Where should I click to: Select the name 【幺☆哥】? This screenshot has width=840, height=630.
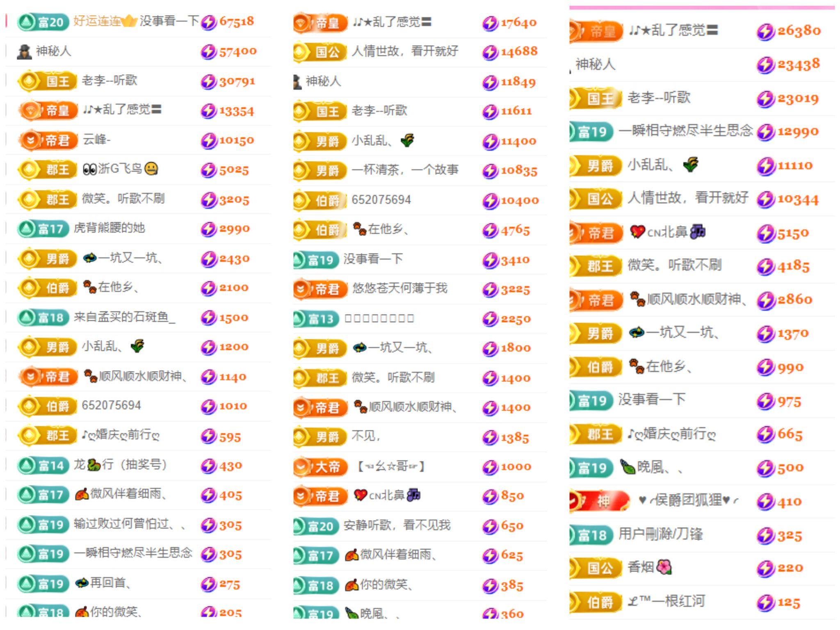tap(391, 466)
